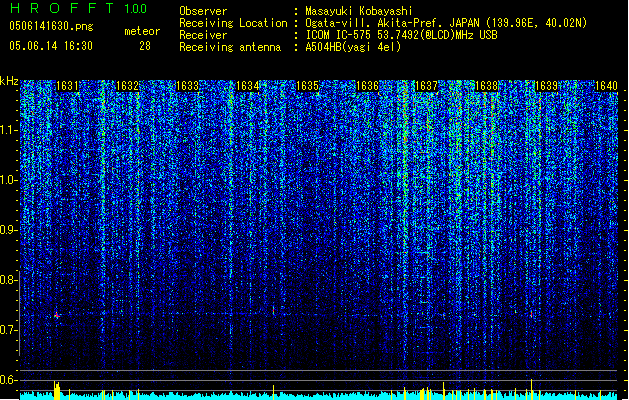Click the 1.0 kHz axis tick label
Screen dimensions: 629x400
pyautogui.click(x=9, y=180)
